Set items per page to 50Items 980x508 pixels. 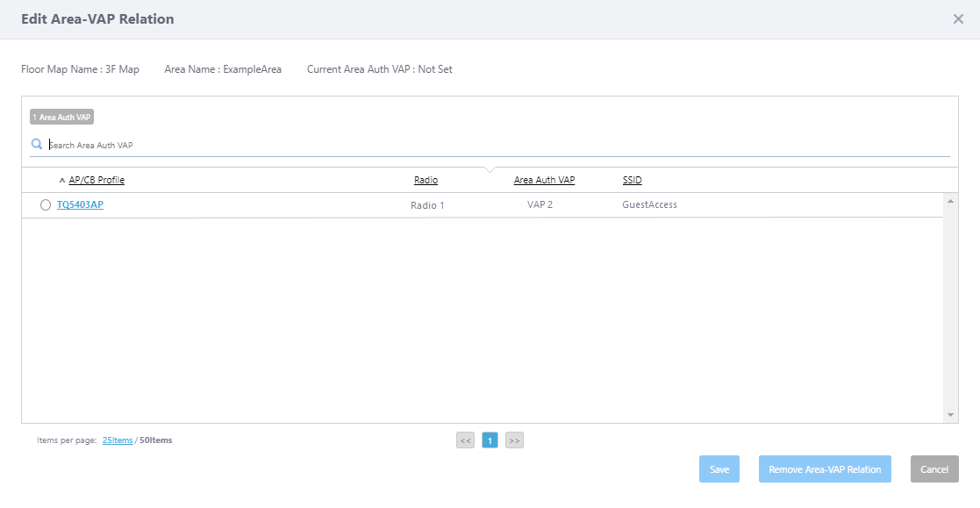coord(156,440)
